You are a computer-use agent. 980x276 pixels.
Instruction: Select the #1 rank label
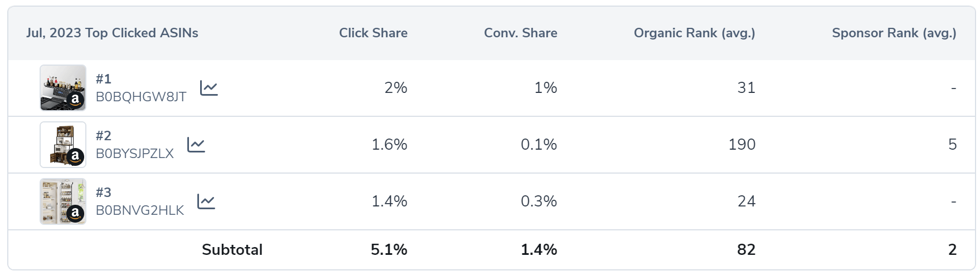point(104,79)
